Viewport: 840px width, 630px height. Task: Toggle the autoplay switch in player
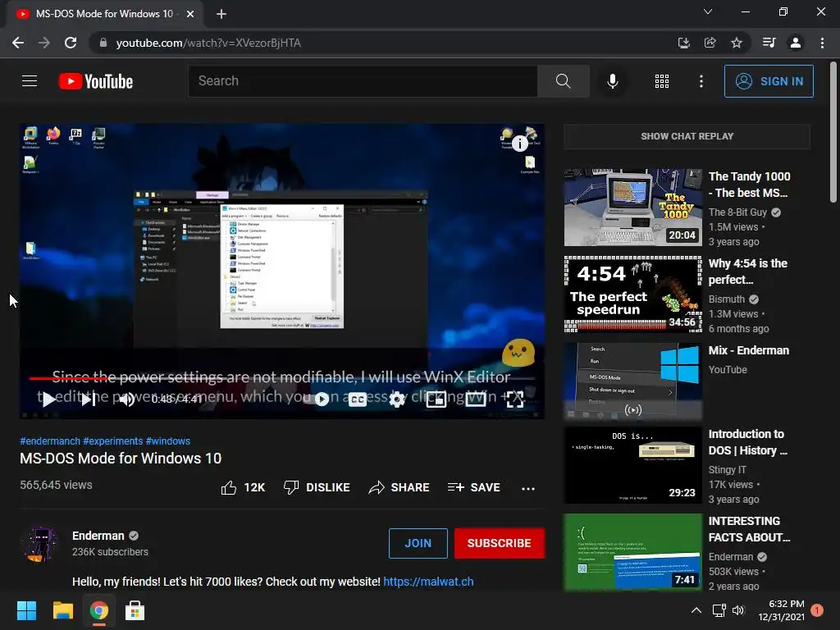[x=322, y=399]
